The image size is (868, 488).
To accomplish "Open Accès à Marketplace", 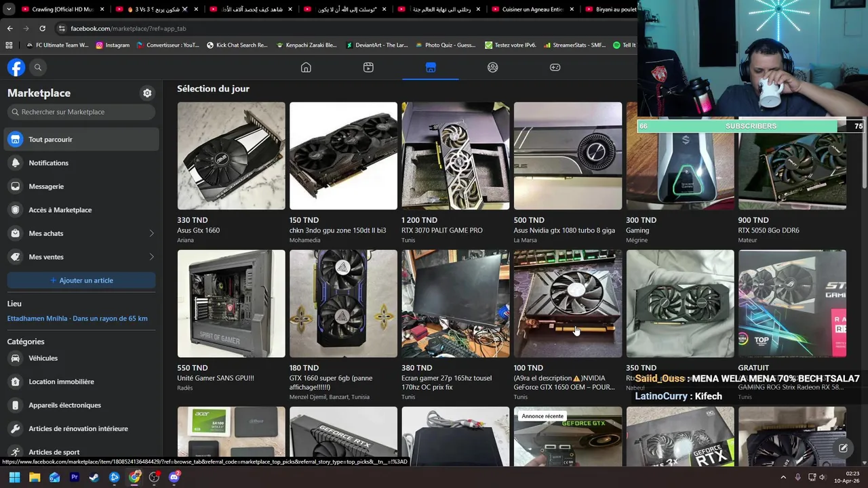I will [x=81, y=210].
